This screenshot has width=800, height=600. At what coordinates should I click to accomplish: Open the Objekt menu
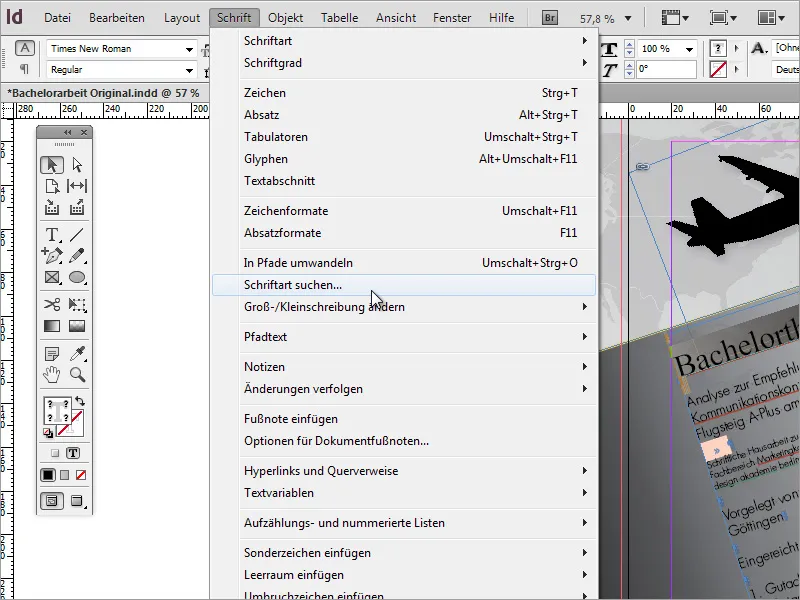(x=286, y=18)
